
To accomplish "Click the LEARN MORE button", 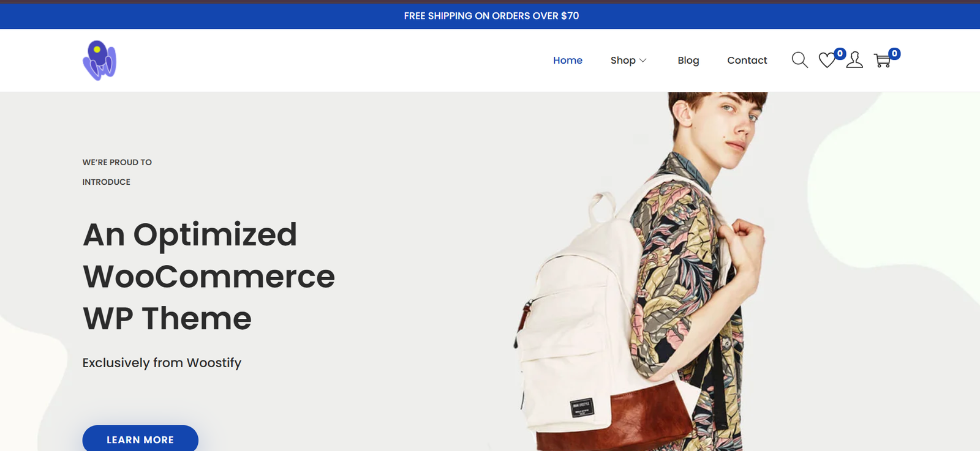I will click(x=140, y=438).
